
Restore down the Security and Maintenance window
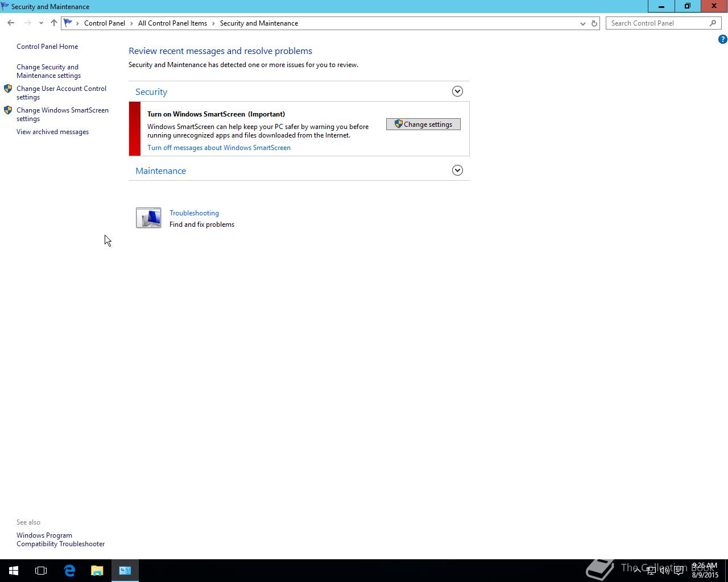click(688, 6)
